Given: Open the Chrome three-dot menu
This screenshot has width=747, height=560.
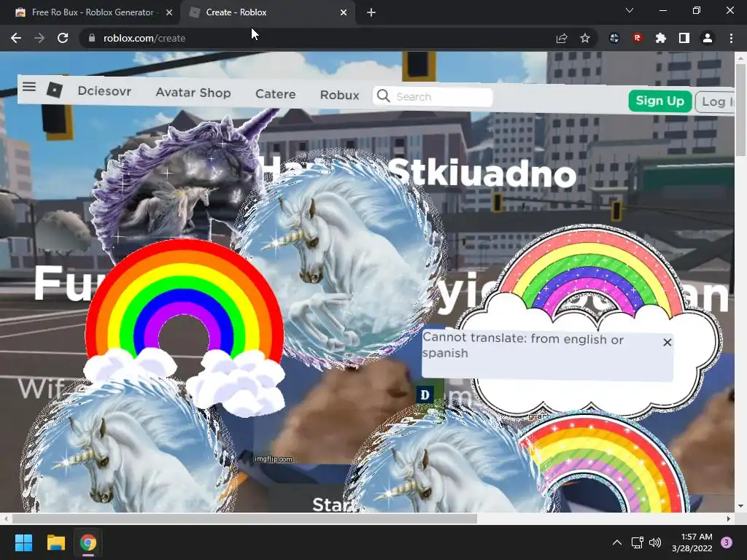Looking at the screenshot, I should pos(731,38).
